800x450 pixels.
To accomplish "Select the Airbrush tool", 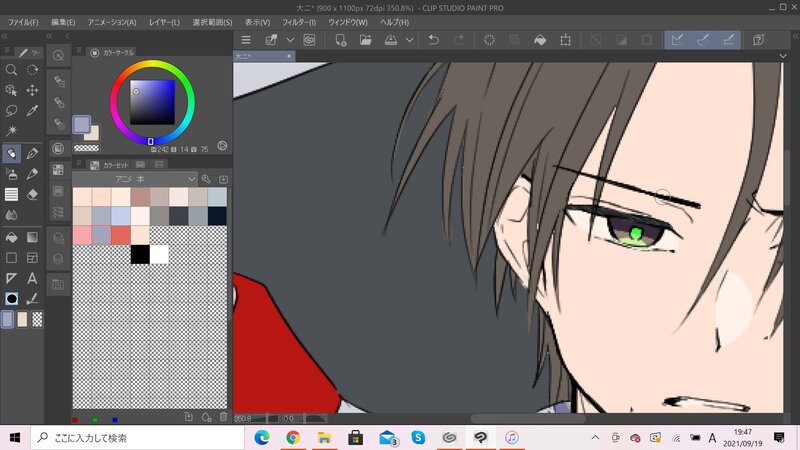I will (11, 174).
